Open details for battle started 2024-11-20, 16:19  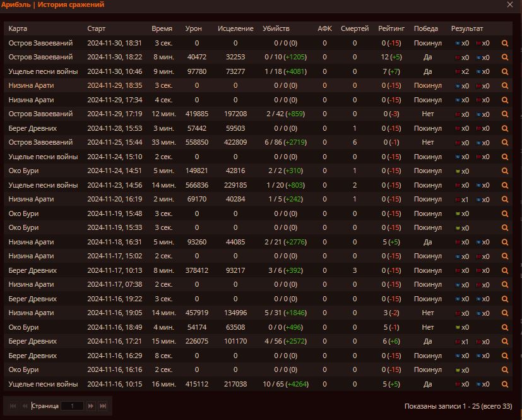(x=505, y=199)
